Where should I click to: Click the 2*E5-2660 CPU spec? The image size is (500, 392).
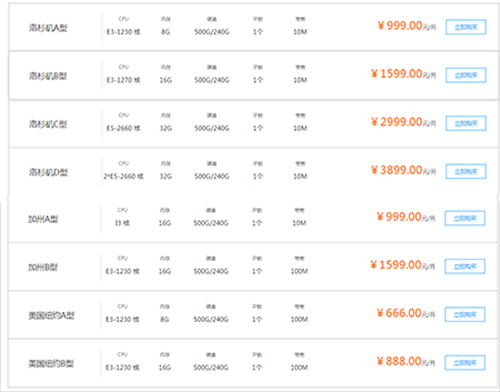pyautogui.click(x=123, y=176)
